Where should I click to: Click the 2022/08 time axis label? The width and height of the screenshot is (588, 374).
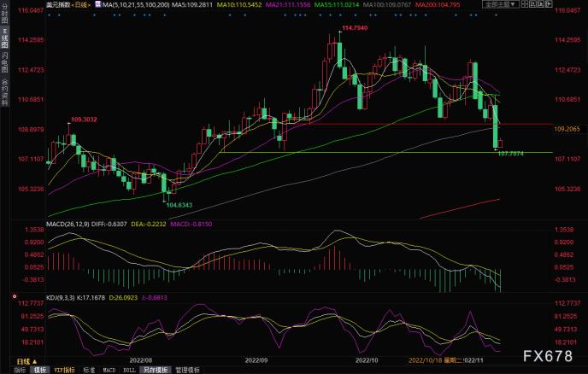(141, 360)
